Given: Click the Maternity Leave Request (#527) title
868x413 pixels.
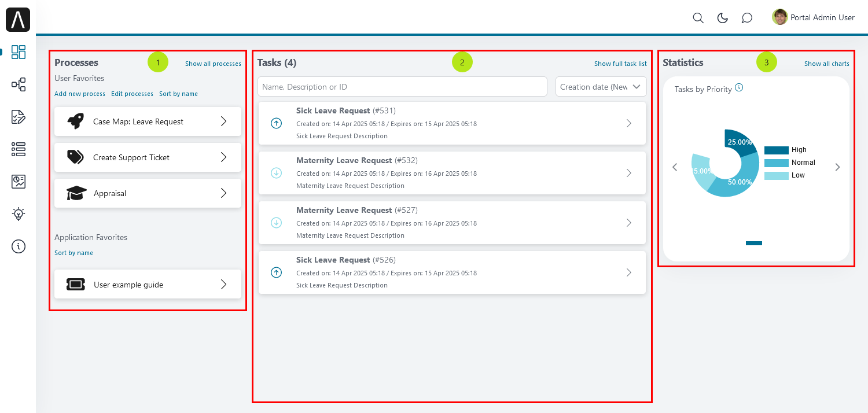Looking at the screenshot, I should (357, 210).
